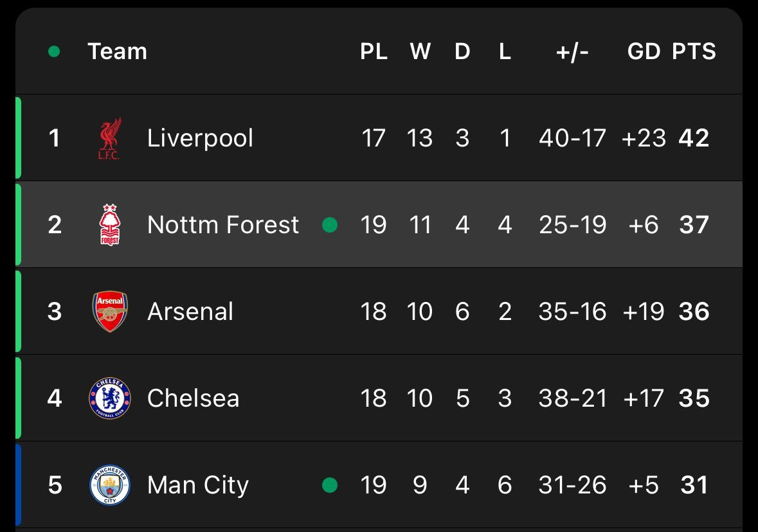Tap the Arsenal club crest
The height and width of the screenshot is (532, 758).
[x=110, y=311]
